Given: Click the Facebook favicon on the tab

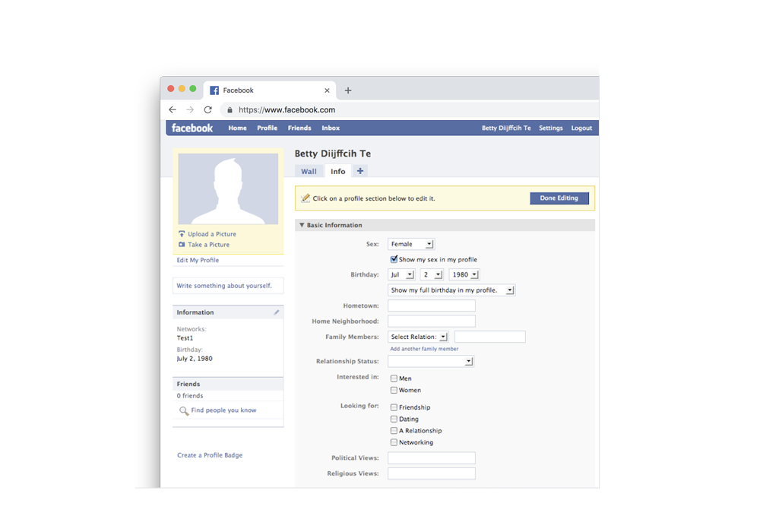Looking at the screenshot, I should (214, 90).
